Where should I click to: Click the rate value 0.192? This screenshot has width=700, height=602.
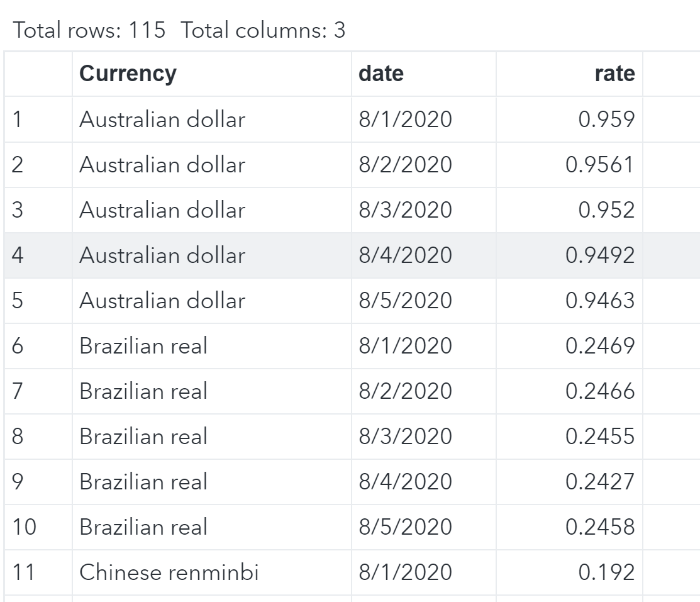[606, 572]
